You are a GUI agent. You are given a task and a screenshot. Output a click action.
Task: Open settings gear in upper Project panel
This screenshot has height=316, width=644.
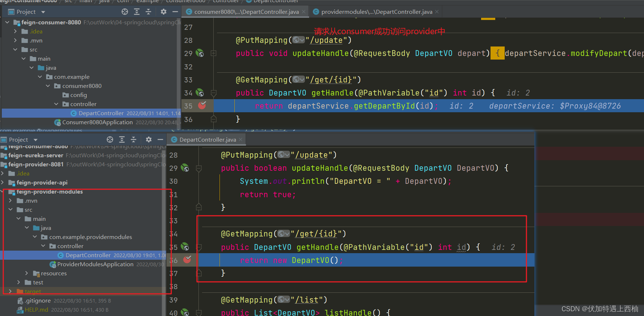[164, 12]
